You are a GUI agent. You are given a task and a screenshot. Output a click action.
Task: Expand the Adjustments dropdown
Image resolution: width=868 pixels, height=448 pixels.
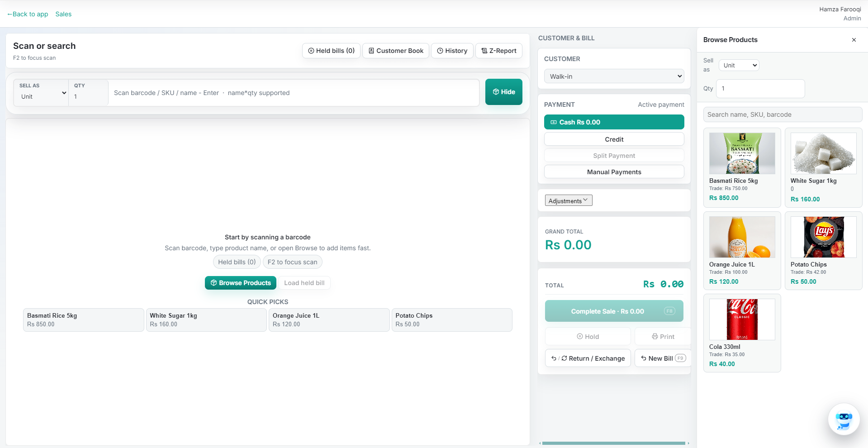[x=568, y=200]
